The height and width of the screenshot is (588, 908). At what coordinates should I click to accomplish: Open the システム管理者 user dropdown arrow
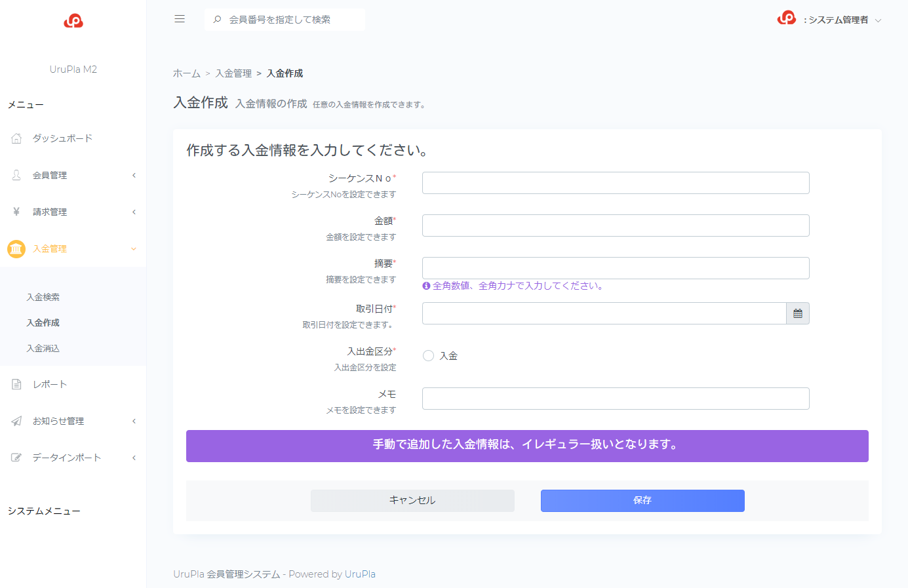click(878, 20)
